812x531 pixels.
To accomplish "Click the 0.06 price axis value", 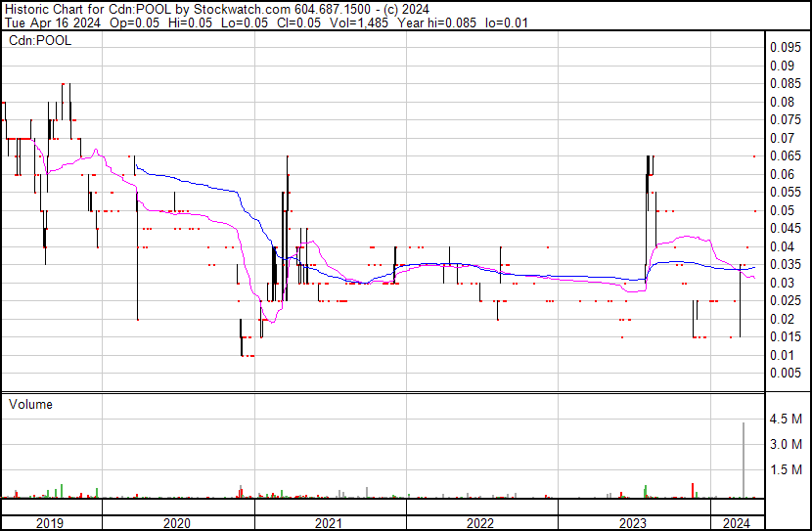I will pyautogui.click(x=782, y=174).
